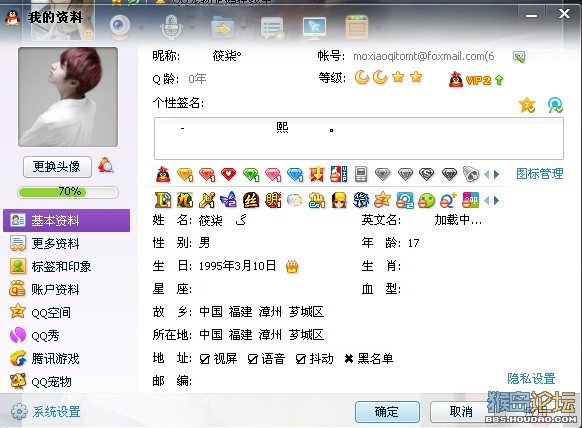This screenshot has height=428, width=582.
Task: Toggle the 黑名单 cross mark option
Action: pyautogui.click(x=349, y=359)
